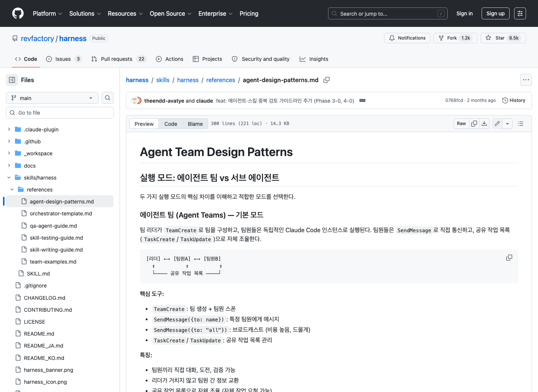This screenshot has height=392, width=538.
Task: Open the revfactory owner link
Action: click(37, 38)
